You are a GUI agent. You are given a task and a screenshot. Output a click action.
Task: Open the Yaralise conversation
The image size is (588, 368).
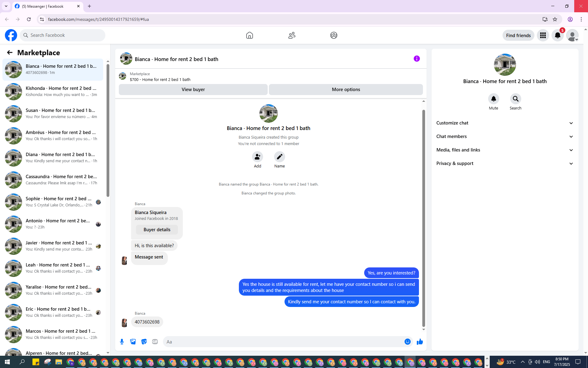pyautogui.click(x=53, y=290)
